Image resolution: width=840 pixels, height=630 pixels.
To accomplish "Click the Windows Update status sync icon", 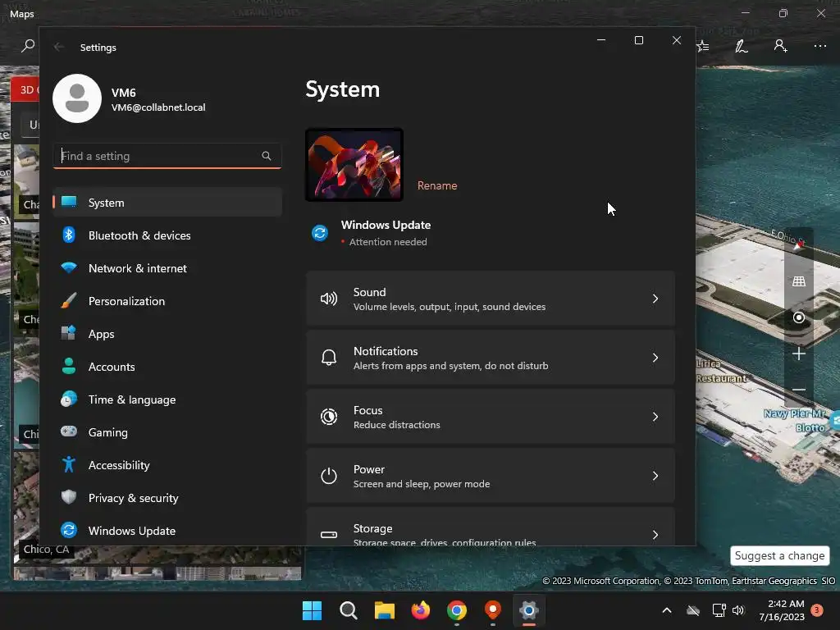I will coord(320,233).
